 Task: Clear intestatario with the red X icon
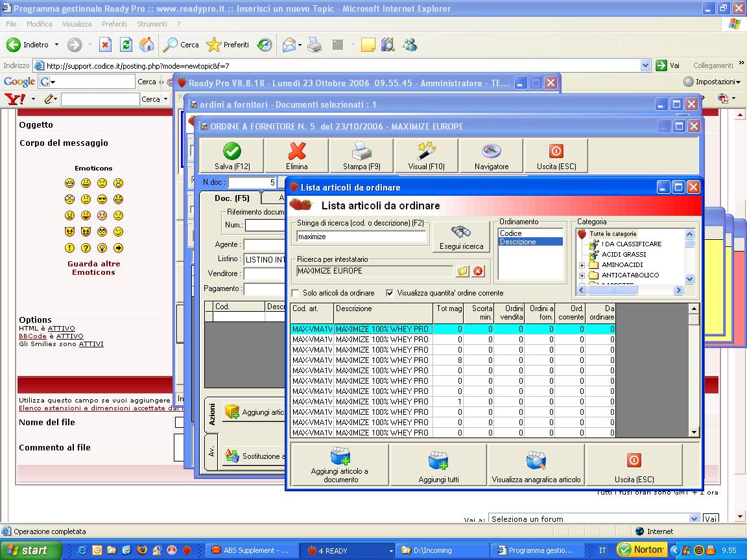[x=479, y=271]
